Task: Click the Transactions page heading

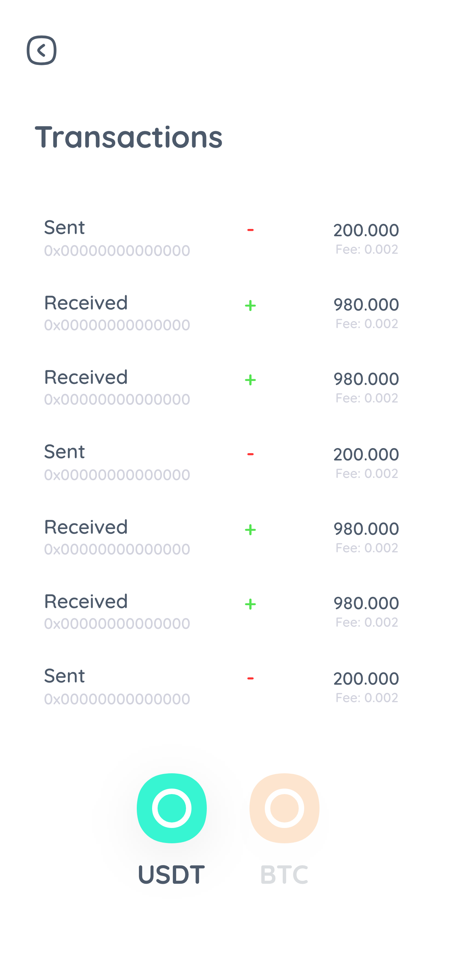Action: (129, 136)
